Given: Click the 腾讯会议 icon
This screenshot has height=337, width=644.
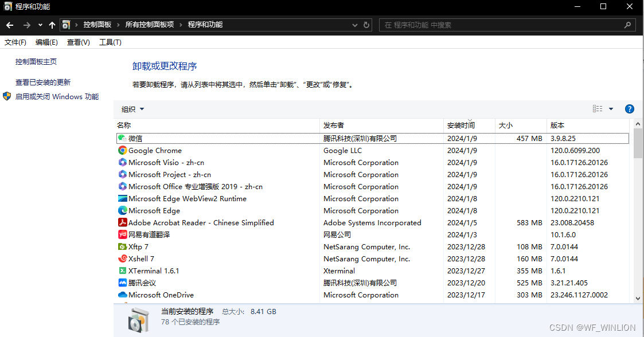Looking at the screenshot, I should point(122,283).
